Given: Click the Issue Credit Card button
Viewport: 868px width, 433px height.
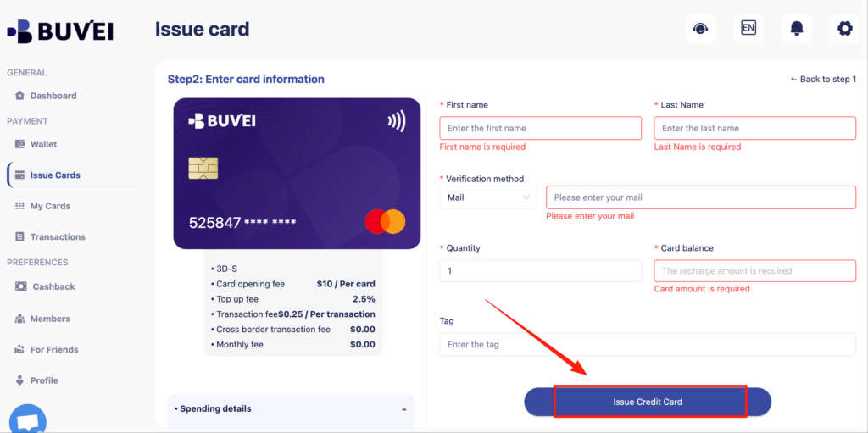Looking at the screenshot, I should [648, 402].
